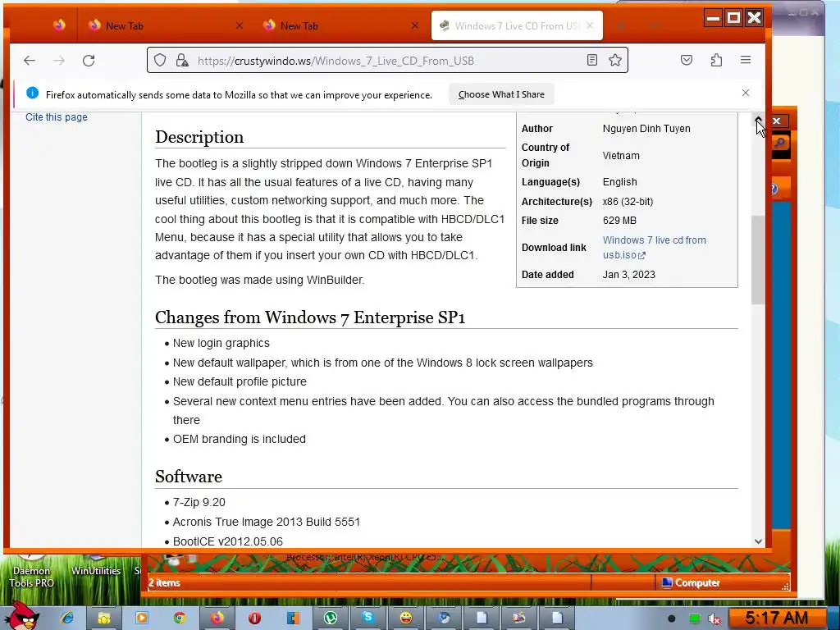Screen dimensions: 840x630
Task: Click '7-Zip 9.20' software entry
Action: pyautogui.click(x=199, y=502)
